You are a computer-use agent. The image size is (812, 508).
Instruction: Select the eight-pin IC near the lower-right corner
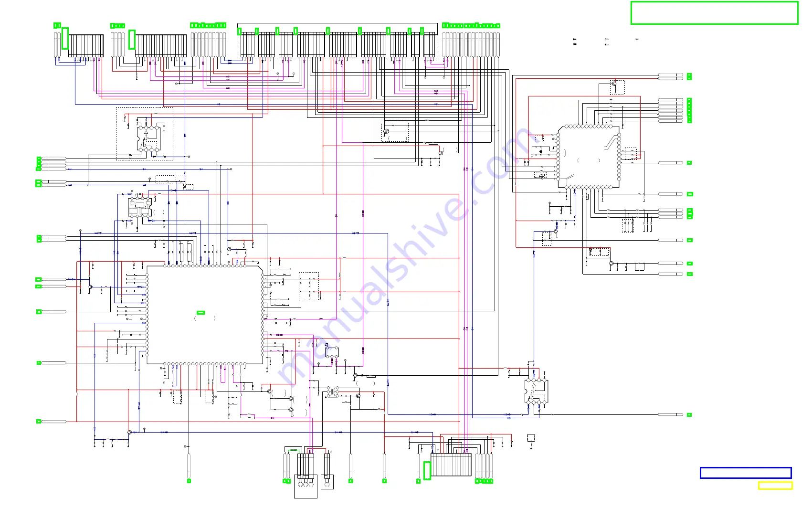click(x=536, y=392)
